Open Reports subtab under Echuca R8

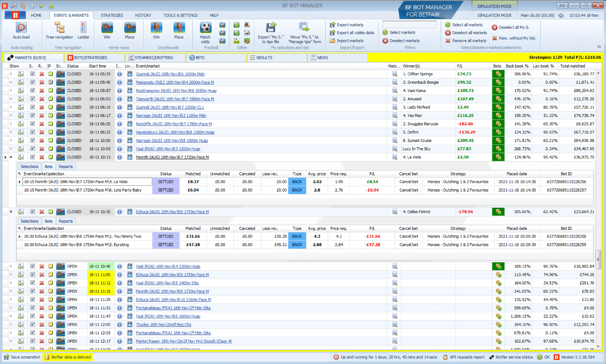[66, 221]
